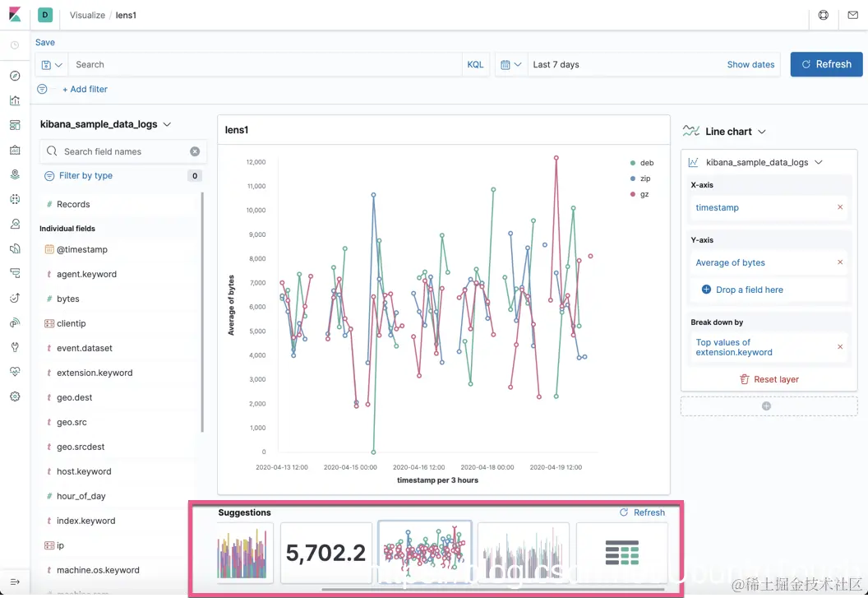This screenshot has width=868, height=598.
Task: Toggle the deb series in legend
Action: (x=642, y=163)
